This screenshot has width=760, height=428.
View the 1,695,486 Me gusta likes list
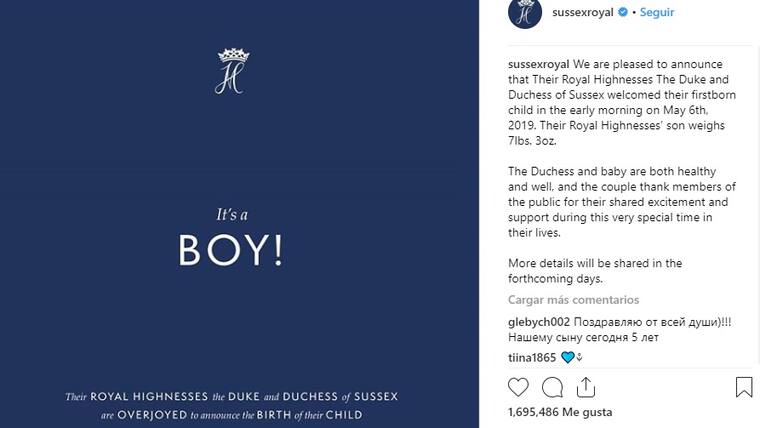tap(559, 412)
